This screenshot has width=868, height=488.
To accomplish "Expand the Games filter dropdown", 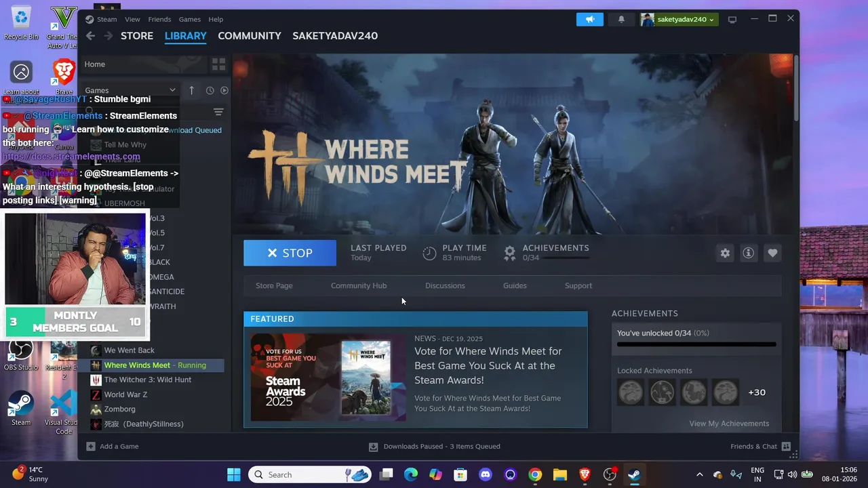I will point(130,90).
